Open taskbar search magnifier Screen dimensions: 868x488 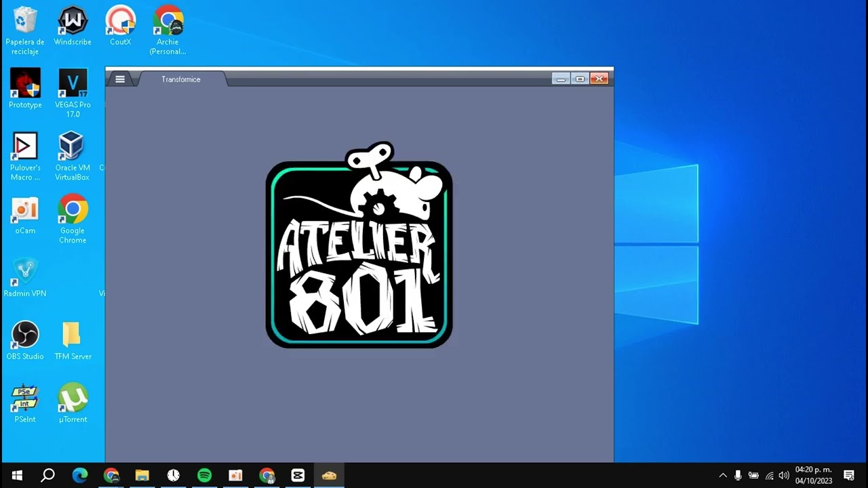pyautogui.click(x=47, y=475)
